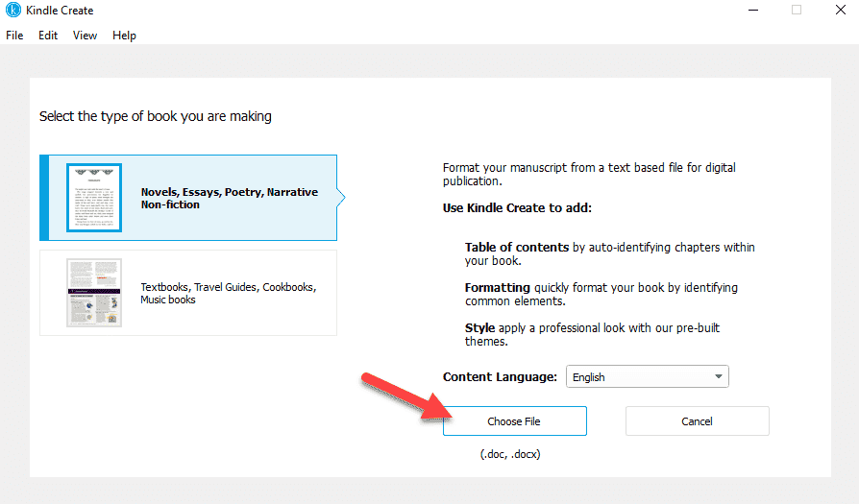859x504 pixels.
Task: Click the Cancel button
Action: pos(697,420)
